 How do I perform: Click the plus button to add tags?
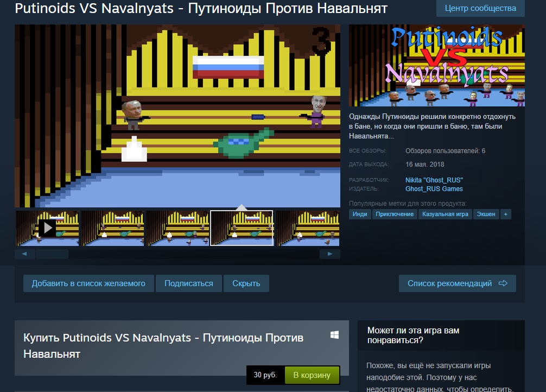coord(505,214)
